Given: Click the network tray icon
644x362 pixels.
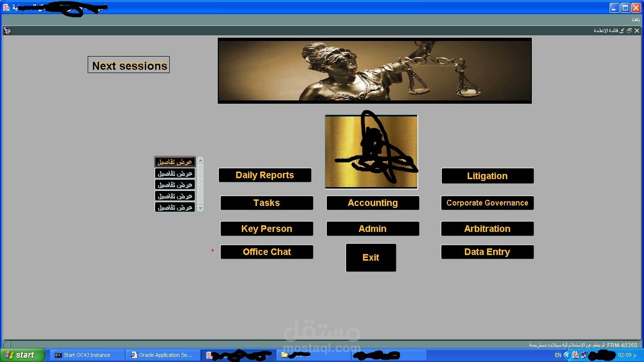Looking at the screenshot, I should click(x=584, y=355).
